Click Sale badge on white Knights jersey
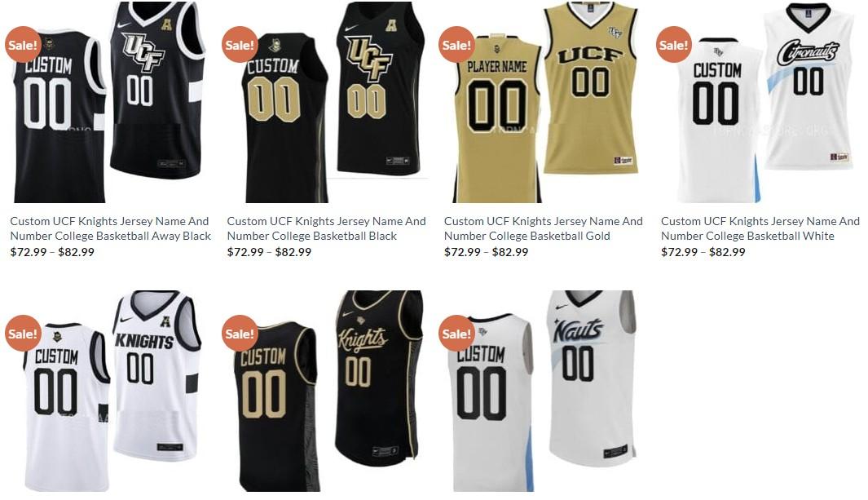868x500 pixels. coord(23,334)
